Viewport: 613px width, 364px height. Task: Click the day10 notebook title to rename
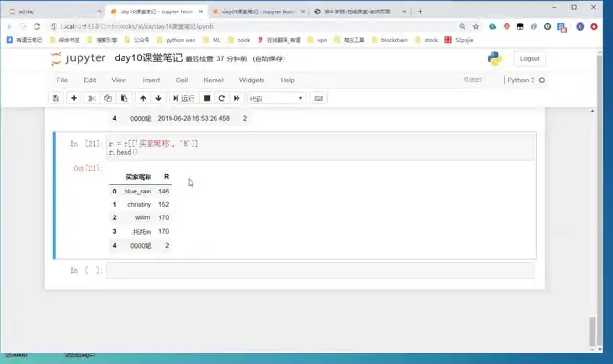pos(148,58)
